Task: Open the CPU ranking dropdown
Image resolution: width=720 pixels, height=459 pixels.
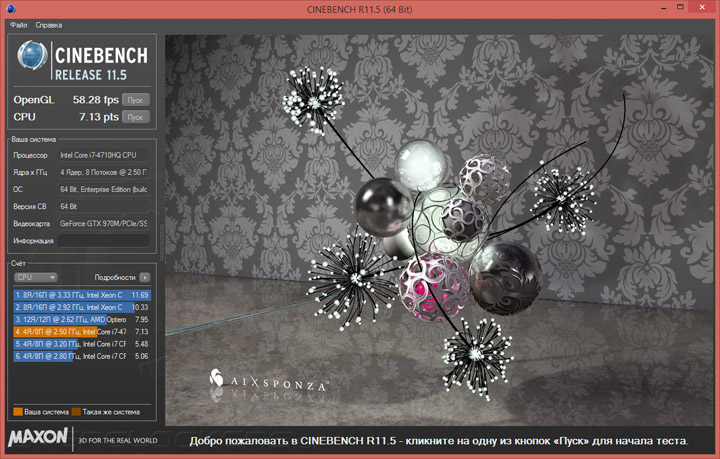Action: pos(35,277)
